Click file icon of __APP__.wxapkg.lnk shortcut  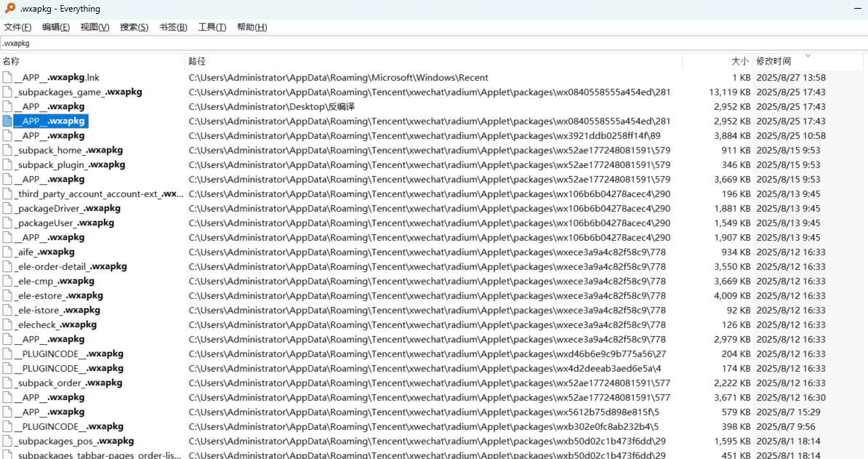point(7,78)
